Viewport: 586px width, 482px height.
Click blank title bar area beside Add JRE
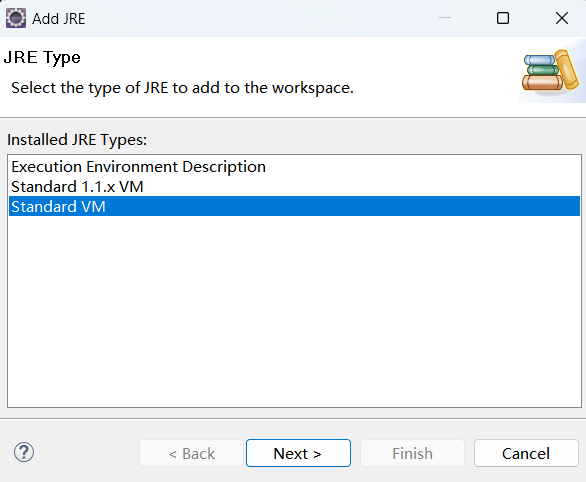[262, 18]
